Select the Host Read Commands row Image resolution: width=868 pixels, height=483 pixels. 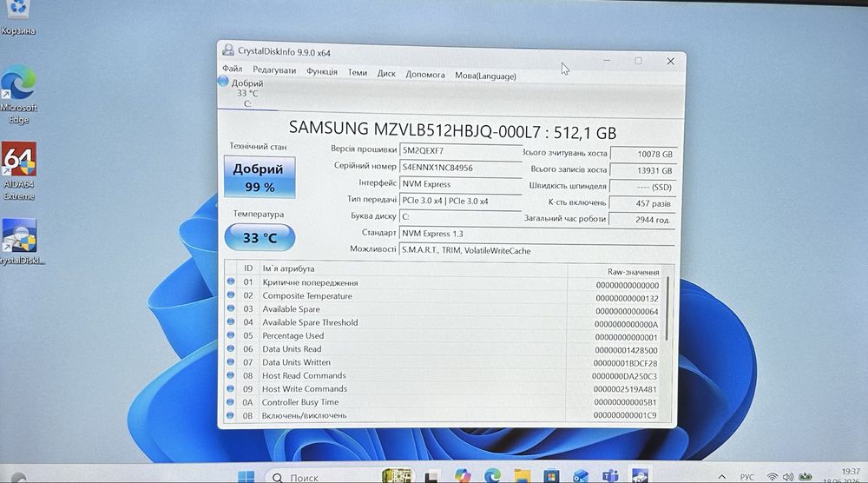coord(444,376)
